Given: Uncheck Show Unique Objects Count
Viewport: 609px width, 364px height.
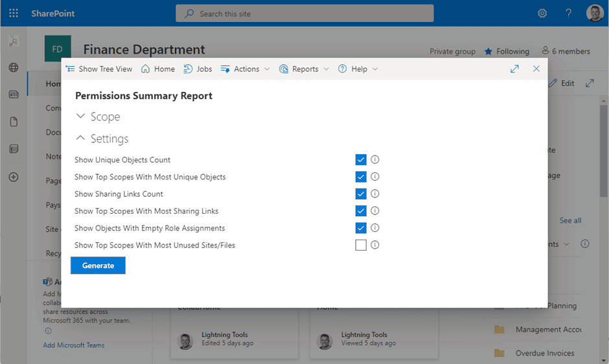Looking at the screenshot, I should pyautogui.click(x=361, y=160).
